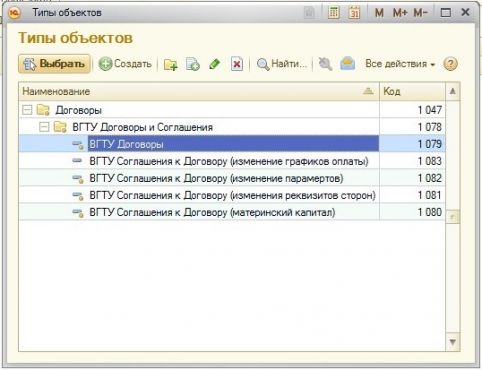
Task: Click item icon beside изменение парамертов
Action: tap(78, 179)
